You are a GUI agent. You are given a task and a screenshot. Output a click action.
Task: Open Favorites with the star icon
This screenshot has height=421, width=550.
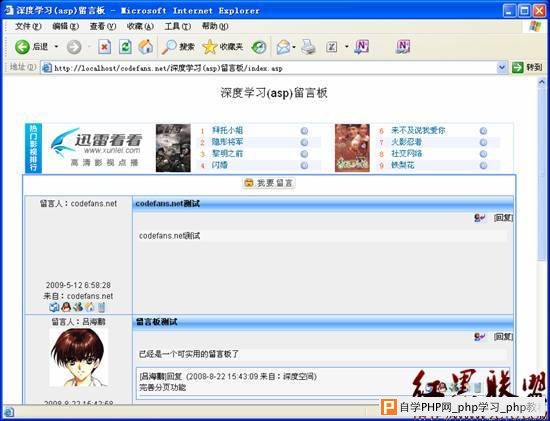point(210,47)
